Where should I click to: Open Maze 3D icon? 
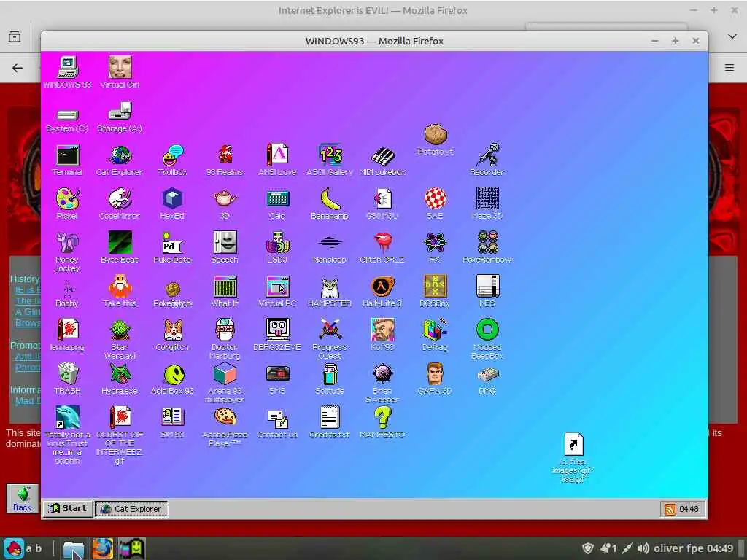(487, 199)
